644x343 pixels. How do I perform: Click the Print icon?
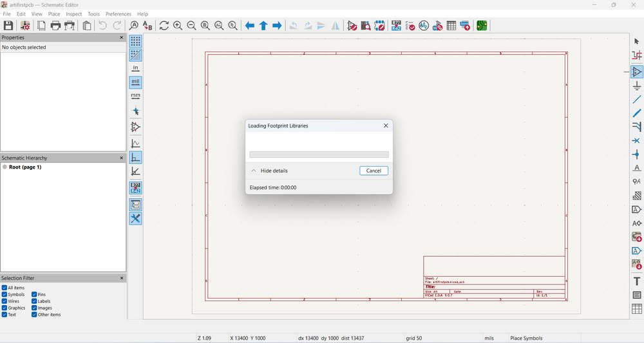55,26
